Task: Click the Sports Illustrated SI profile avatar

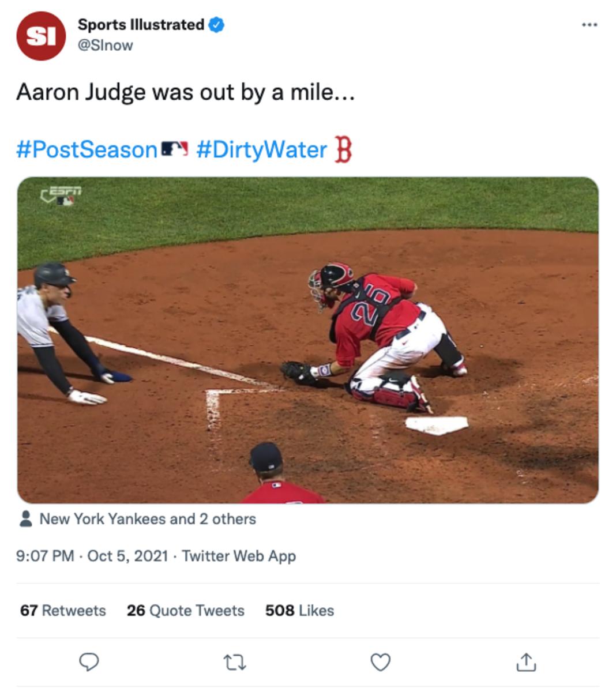Action: point(41,36)
